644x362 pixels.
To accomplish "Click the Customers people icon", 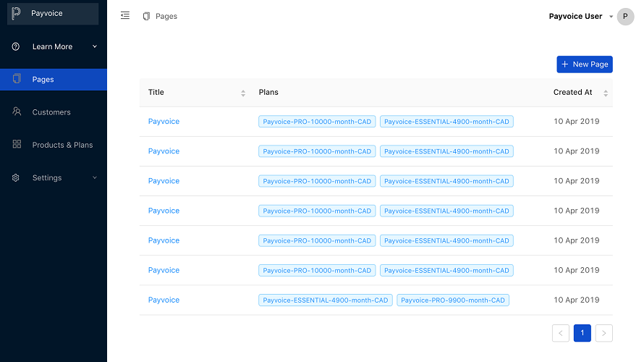I will [17, 111].
